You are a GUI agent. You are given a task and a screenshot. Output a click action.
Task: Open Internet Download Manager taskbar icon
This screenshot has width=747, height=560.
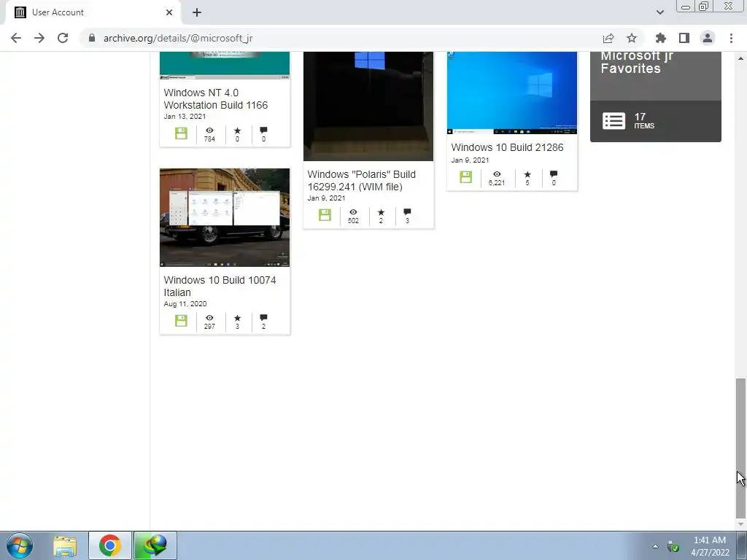[155, 545]
